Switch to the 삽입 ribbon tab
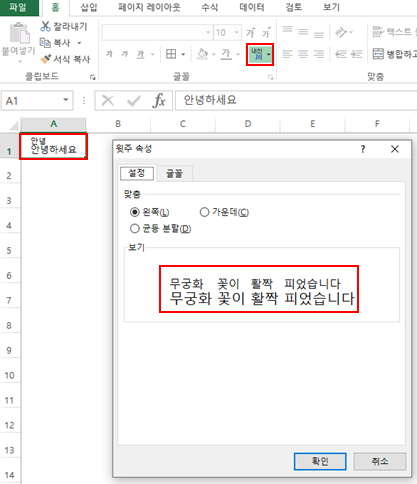 [x=89, y=7]
